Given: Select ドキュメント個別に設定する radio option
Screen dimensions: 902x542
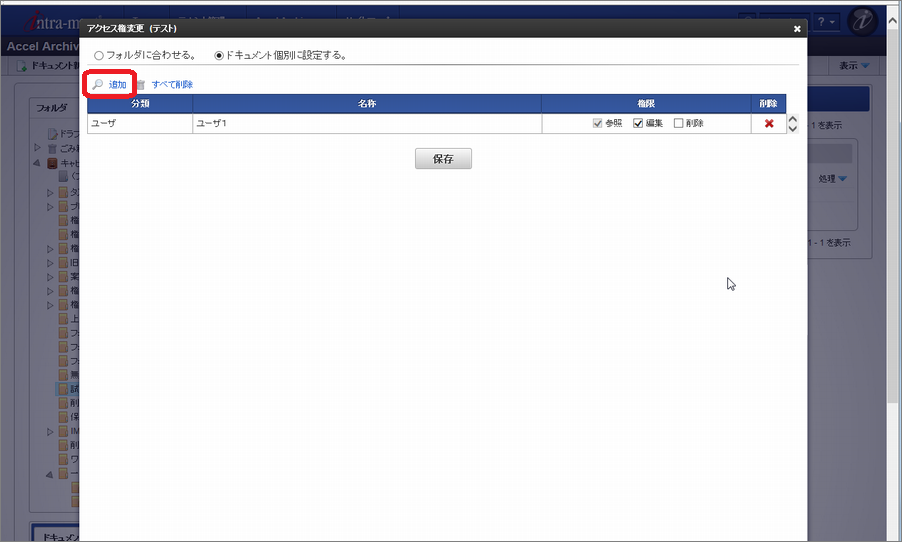Looking at the screenshot, I should point(219,56).
